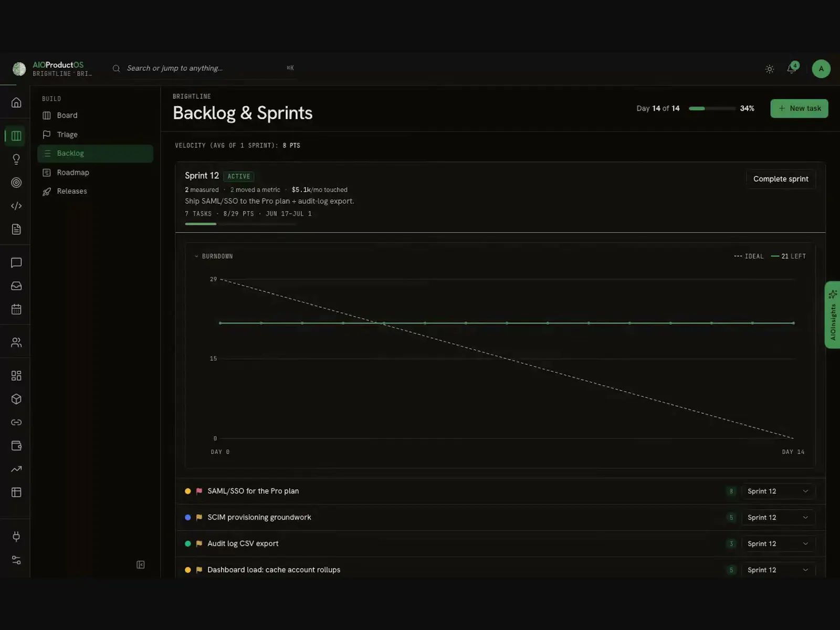Image resolution: width=840 pixels, height=630 pixels.
Task: Select Backlog in the Build menu
Action: (x=95, y=153)
